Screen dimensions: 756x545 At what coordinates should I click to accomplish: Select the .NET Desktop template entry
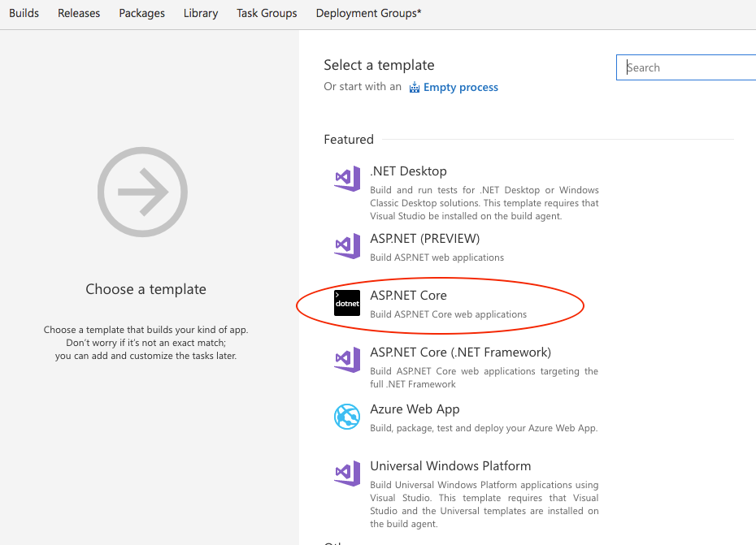click(407, 171)
